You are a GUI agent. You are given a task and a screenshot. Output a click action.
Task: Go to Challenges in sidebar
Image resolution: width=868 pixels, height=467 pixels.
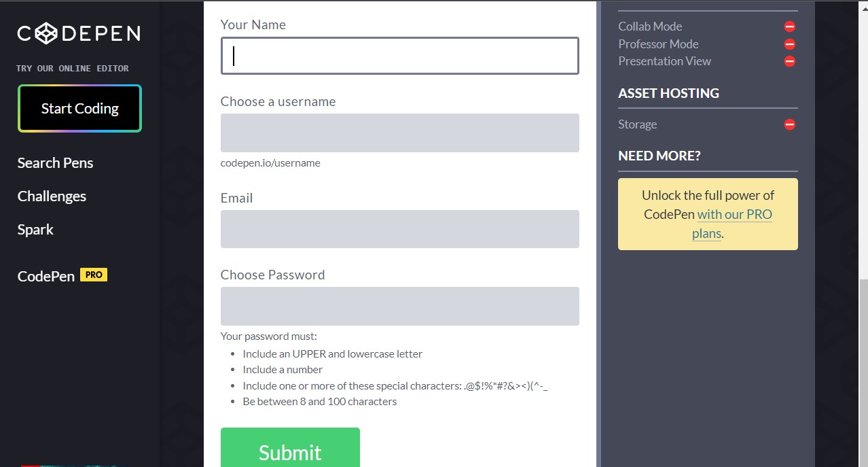coord(52,196)
